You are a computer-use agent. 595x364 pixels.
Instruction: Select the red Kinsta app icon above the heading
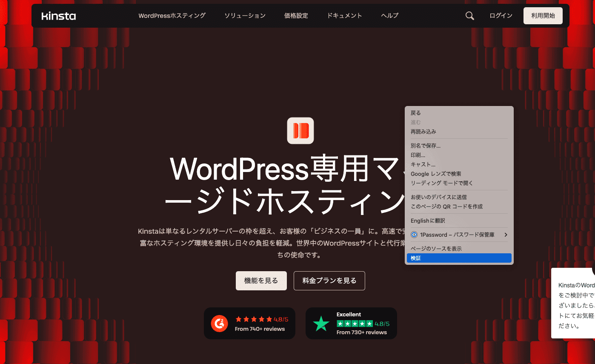pyautogui.click(x=300, y=130)
